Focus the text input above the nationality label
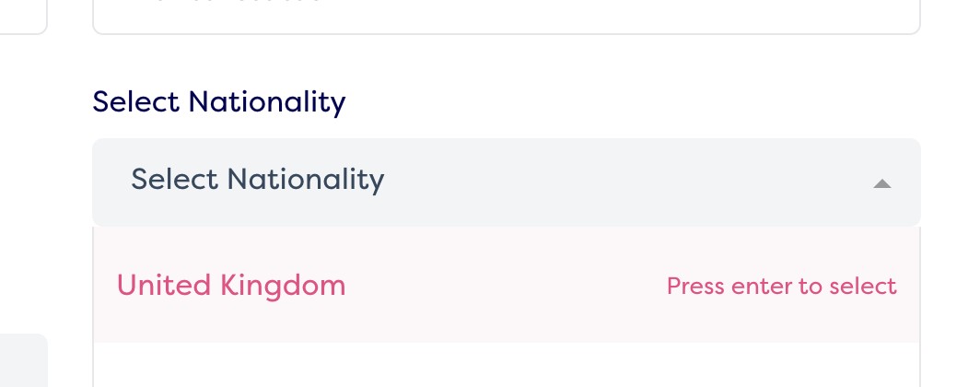 [x=506, y=14]
